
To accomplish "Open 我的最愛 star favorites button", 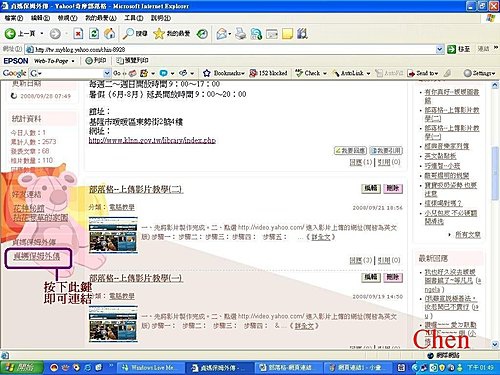I will point(172,33).
